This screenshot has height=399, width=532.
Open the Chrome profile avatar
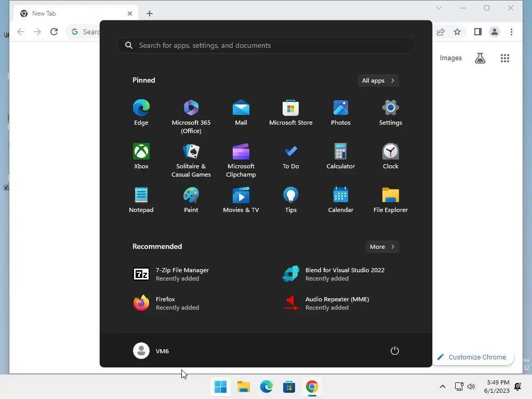[495, 32]
